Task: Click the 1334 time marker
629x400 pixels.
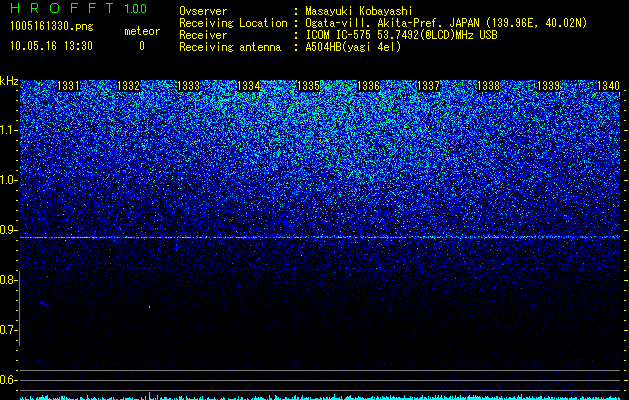Action: (x=249, y=86)
